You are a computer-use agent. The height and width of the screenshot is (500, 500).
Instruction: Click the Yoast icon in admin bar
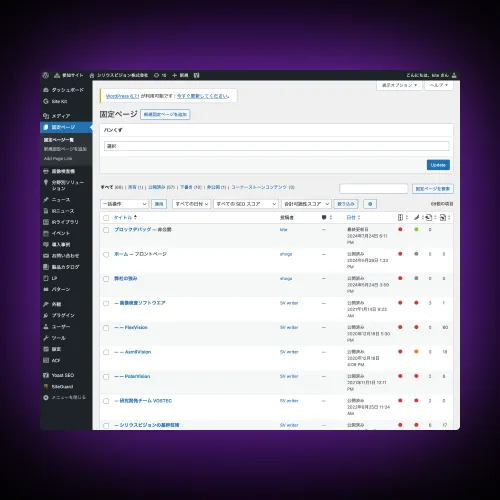click(197, 75)
